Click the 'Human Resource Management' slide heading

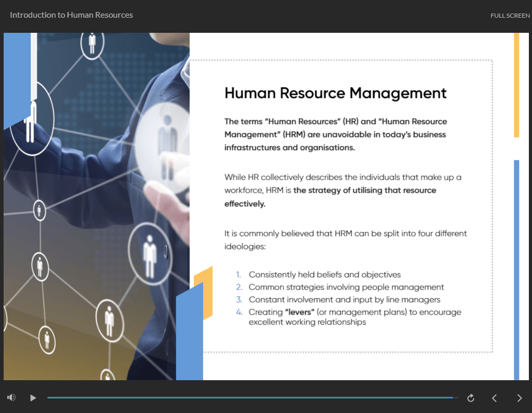click(335, 93)
